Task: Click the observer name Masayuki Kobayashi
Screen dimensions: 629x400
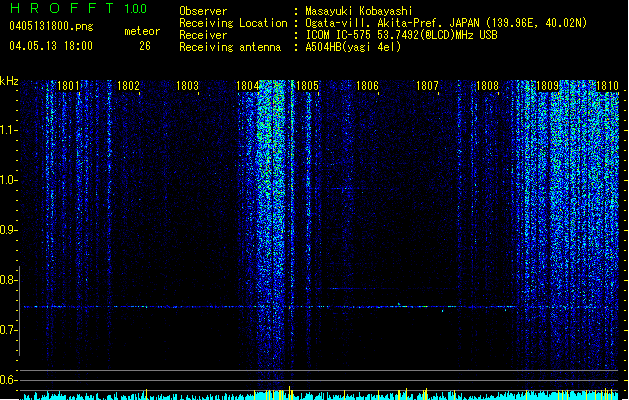Action: tap(359, 11)
